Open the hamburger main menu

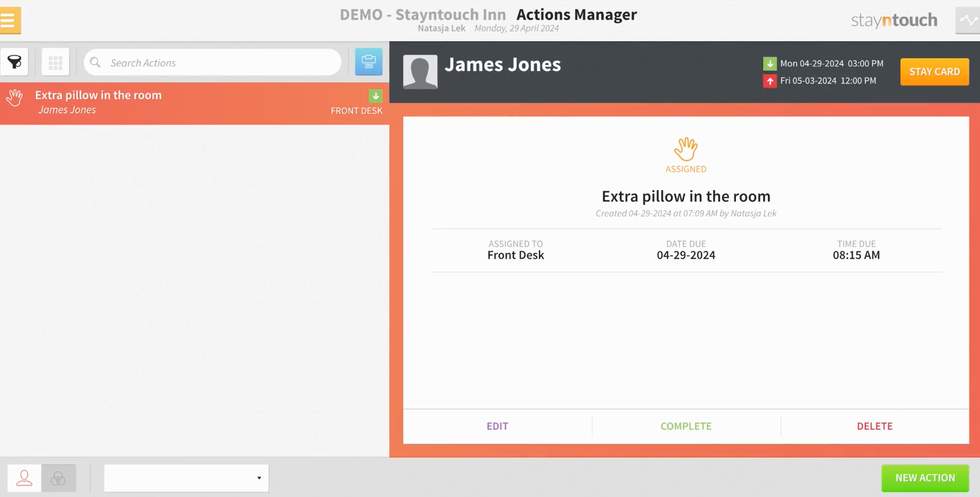[10, 21]
